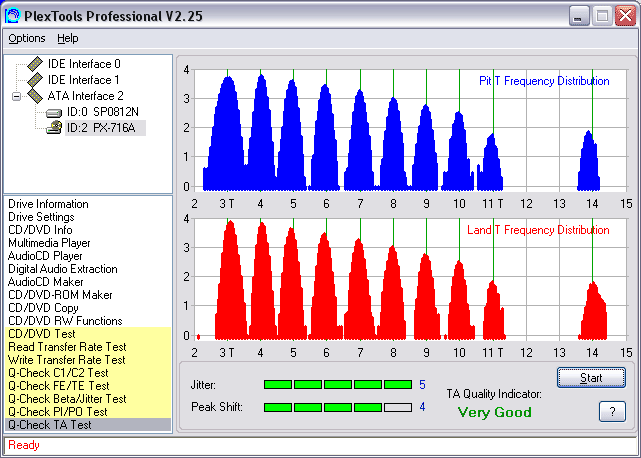Click the Jitter green level bar
641x458 pixels.
[x=338, y=384]
